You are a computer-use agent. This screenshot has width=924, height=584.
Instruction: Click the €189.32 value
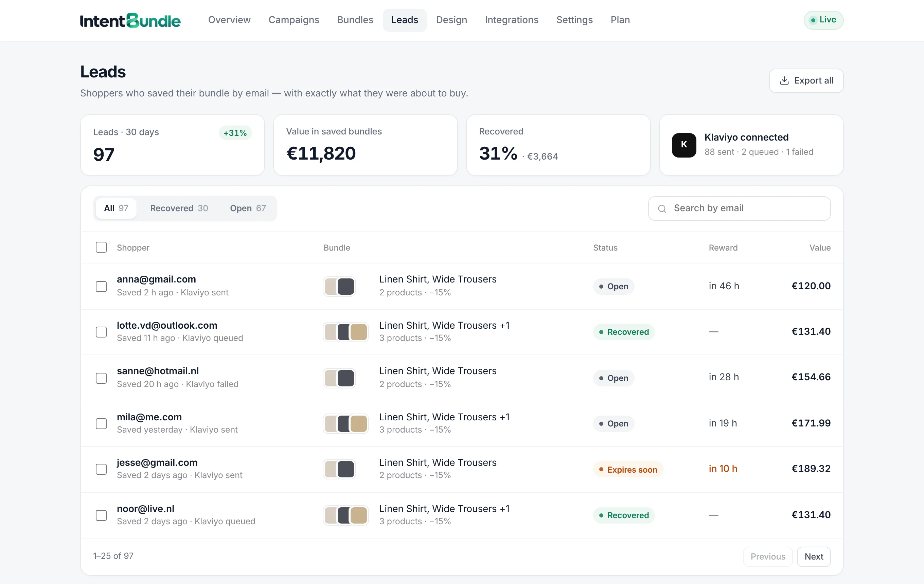point(811,469)
